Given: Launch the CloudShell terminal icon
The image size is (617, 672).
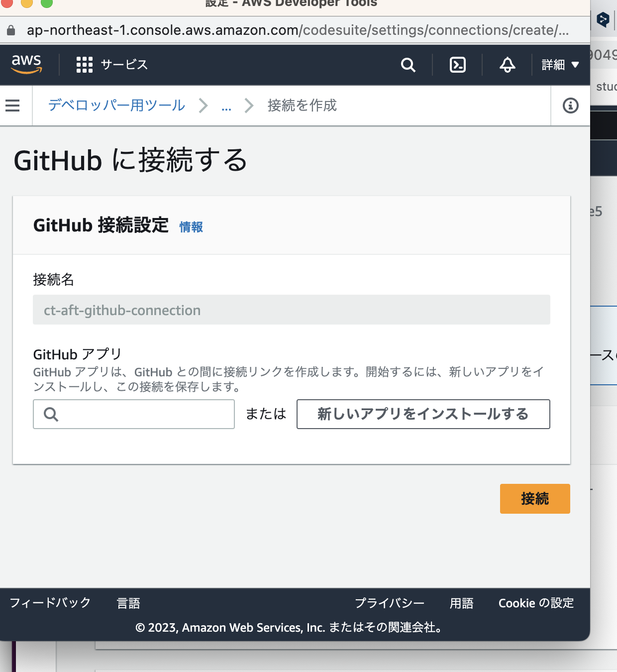Looking at the screenshot, I should coord(458,65).
